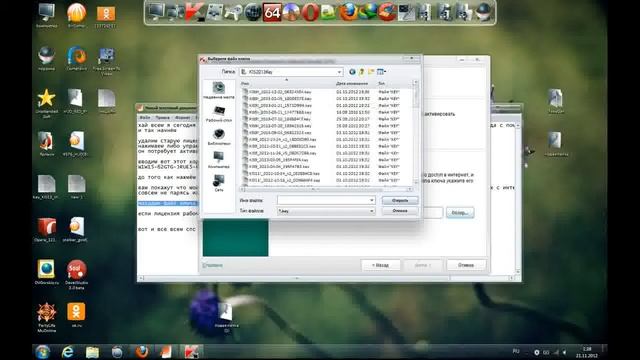The height and width of the screenshot is (360, 640).
Task: Click the key path field beside Обзор...
Action: point(433,213)
